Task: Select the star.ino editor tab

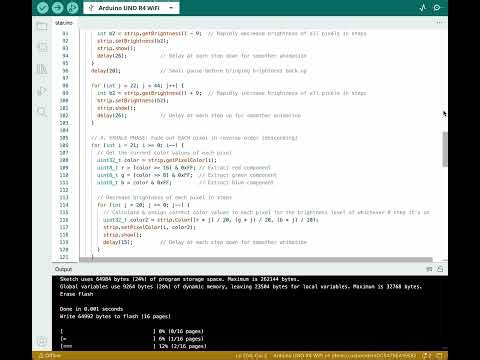Action: click(x=64, y=23)
